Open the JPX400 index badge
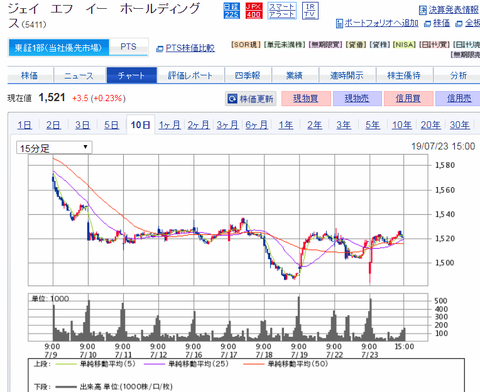480x392 pixels. pos(254,11)
